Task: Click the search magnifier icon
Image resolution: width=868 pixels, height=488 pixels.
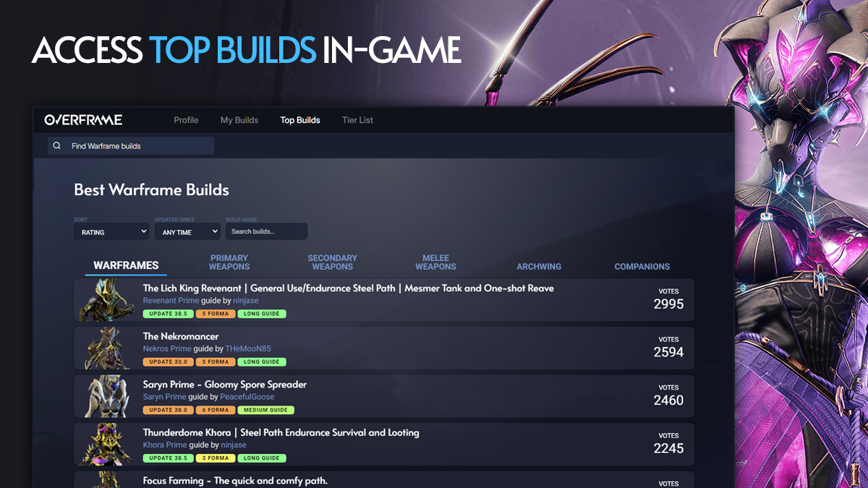Action: 57,146
